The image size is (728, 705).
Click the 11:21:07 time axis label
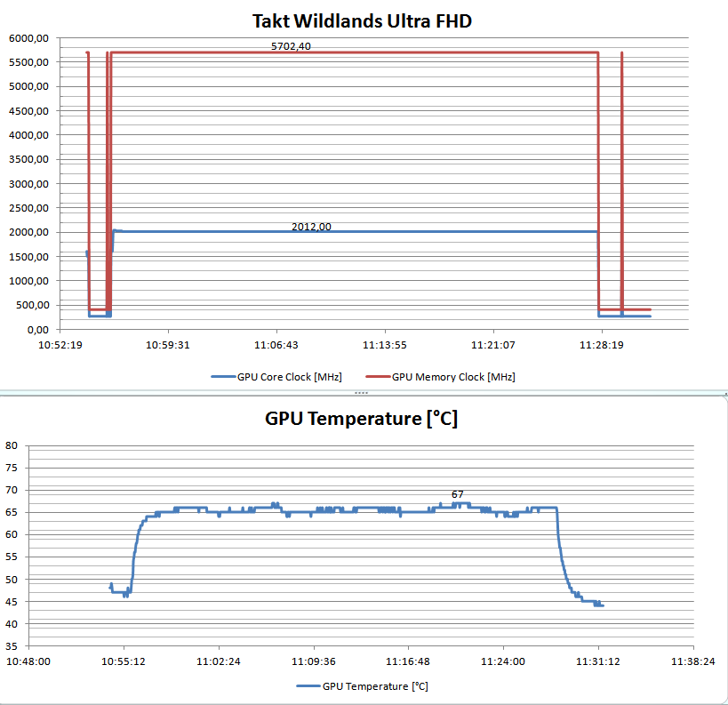[x=493, y=345]
